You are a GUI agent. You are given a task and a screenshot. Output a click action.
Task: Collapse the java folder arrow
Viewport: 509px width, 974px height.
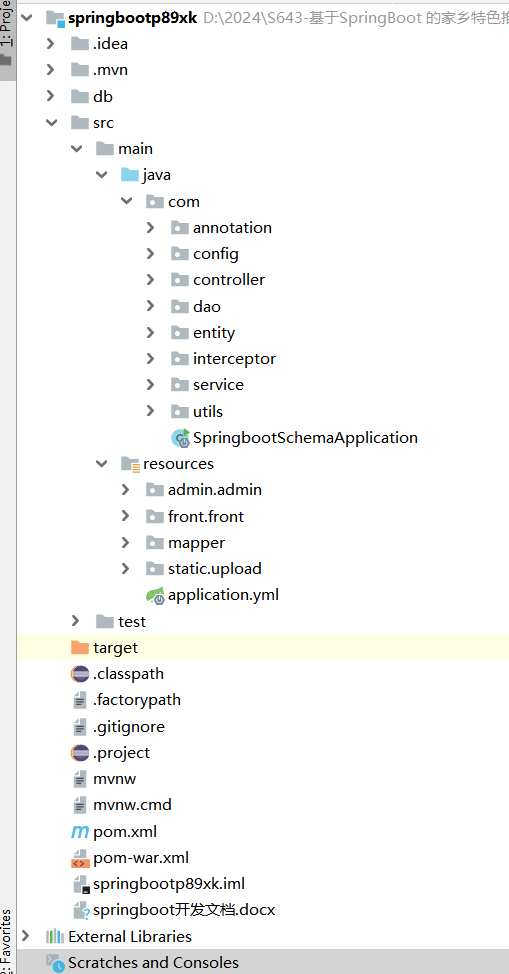pyautogui.click(x=101, y=175)
